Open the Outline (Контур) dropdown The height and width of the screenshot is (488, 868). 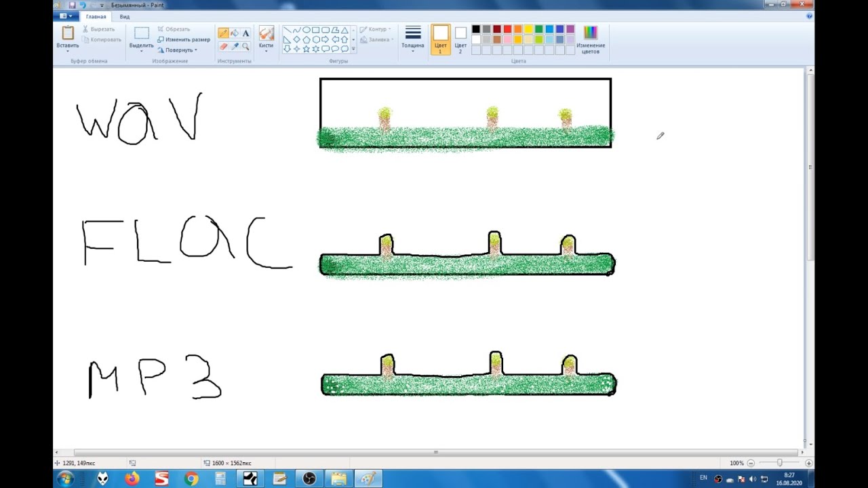pyautogui.click(x=375, y=29)
